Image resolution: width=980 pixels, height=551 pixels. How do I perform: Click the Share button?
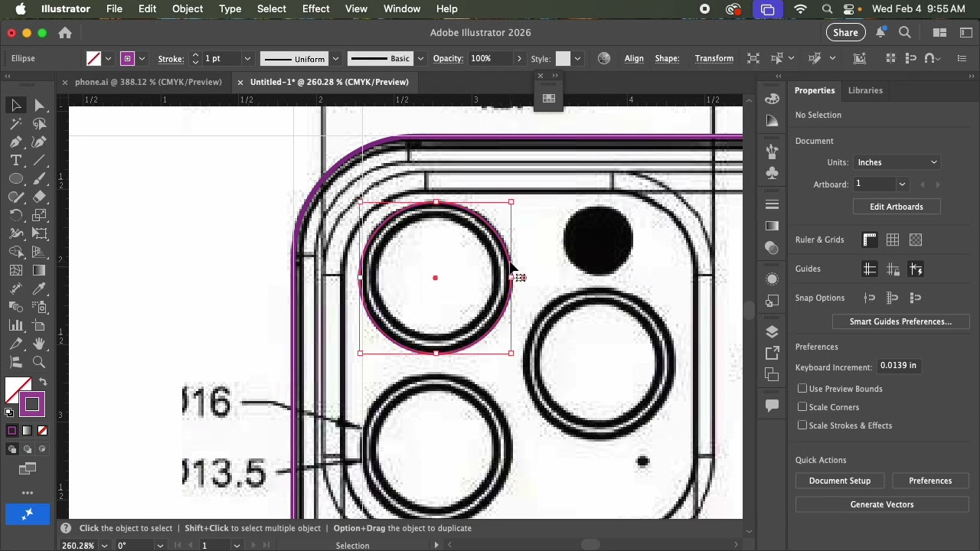[x=845, y=32]
